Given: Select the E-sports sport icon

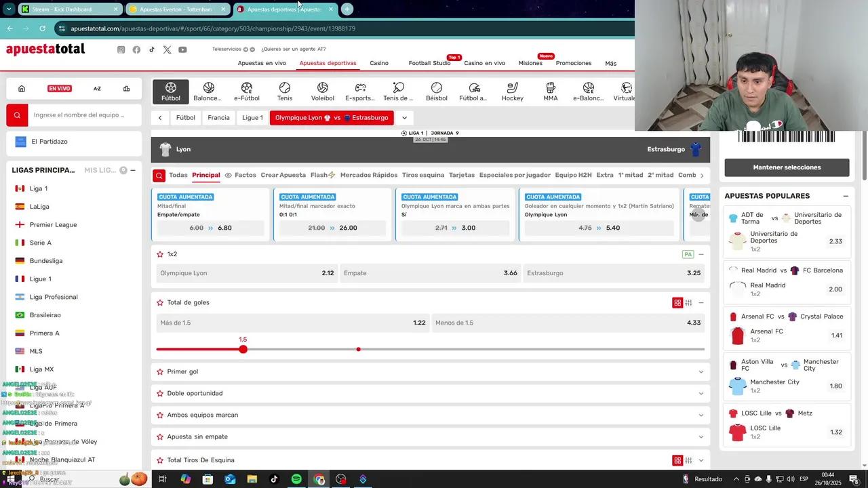Looking at the screenshot, I should [x=360, y=92].
